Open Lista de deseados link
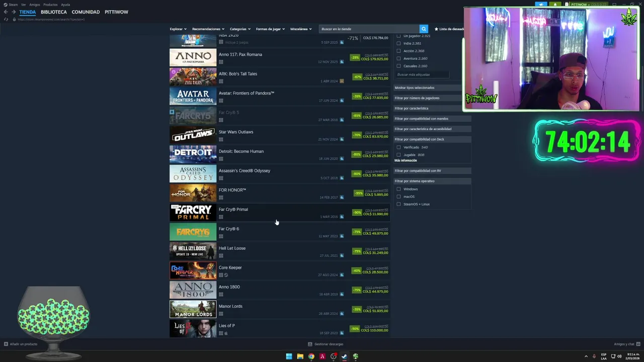Viewport: 644px width, 362px height. click(x=449, y=29)
